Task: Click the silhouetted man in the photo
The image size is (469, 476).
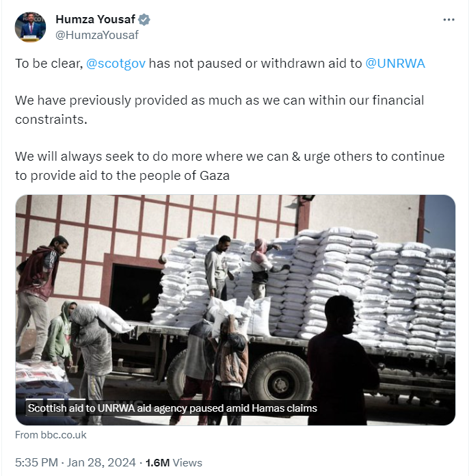Action: 343,361
